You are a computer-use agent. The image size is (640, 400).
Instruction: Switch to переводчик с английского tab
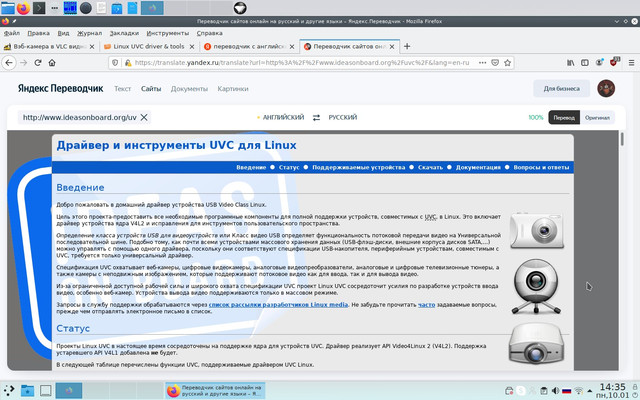click(x=249, y=47)
